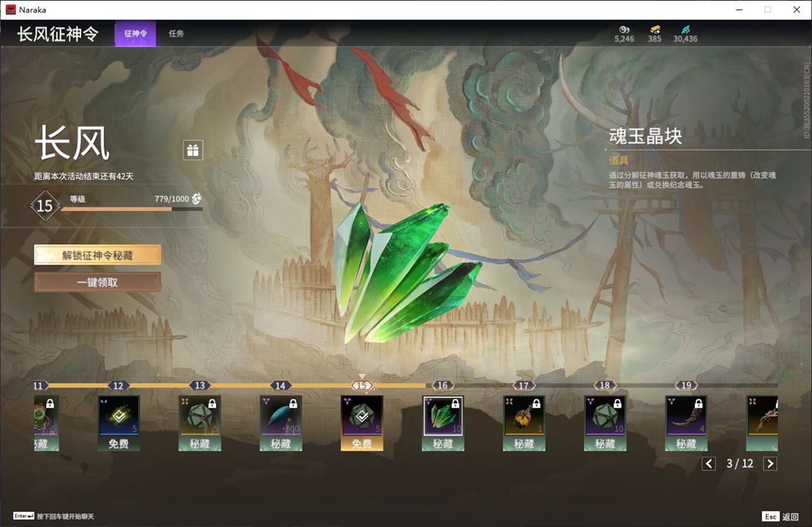Image resolution: width=812 pixels, height=527 pixels.
Task: Click the 免费 label under level 12 reward
Action: click(119, 444)
